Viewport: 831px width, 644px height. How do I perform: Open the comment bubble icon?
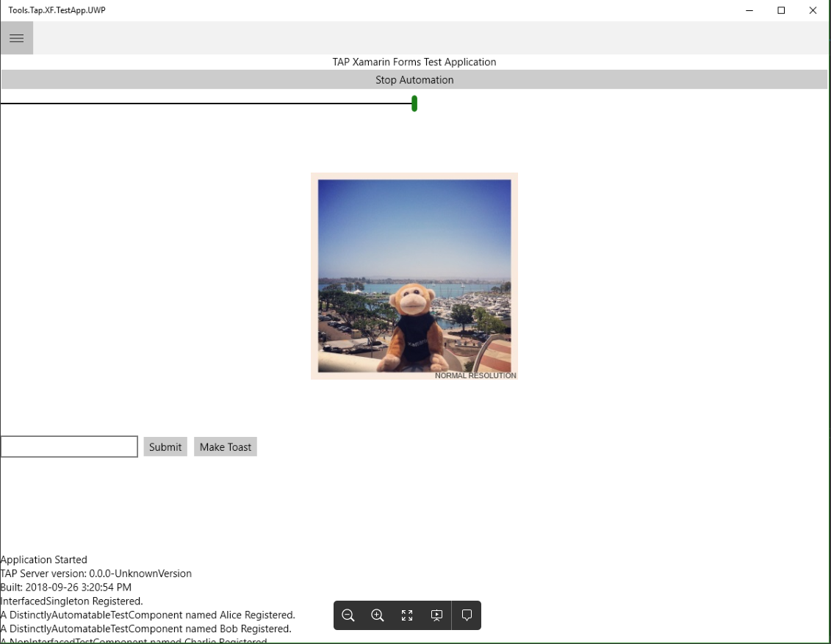pyautogui.click(x=467, y=615)
